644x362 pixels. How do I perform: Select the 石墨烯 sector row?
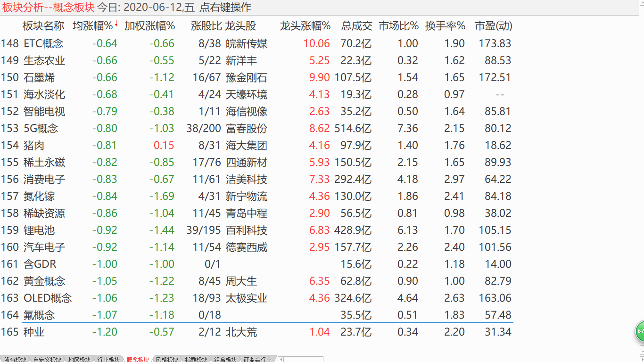[x=256, y=77]
